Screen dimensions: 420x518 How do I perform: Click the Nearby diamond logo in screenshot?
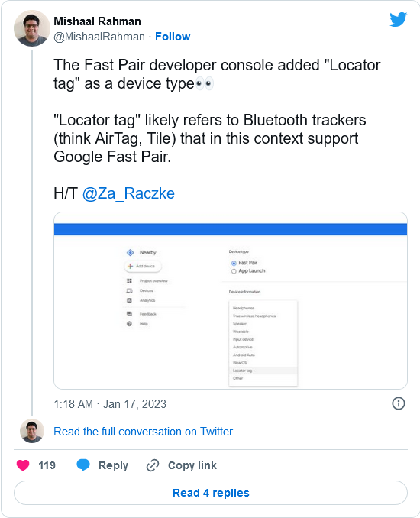click(130, 253)
